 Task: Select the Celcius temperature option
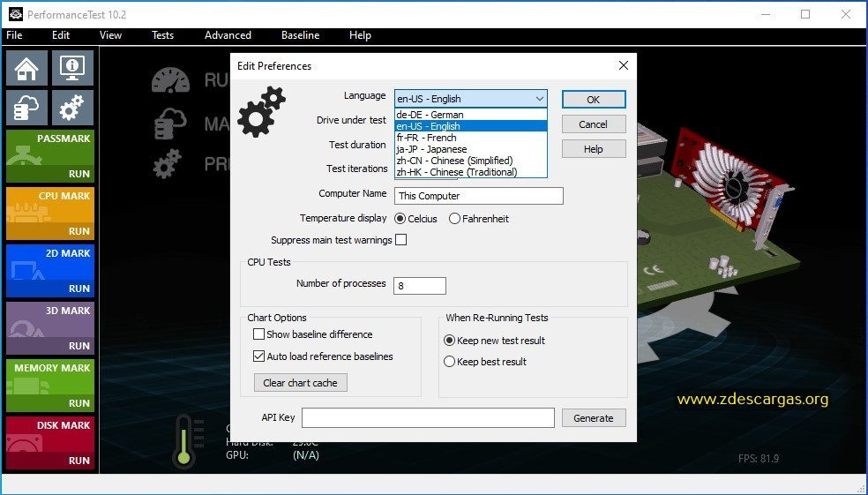(x=400, y=219)
